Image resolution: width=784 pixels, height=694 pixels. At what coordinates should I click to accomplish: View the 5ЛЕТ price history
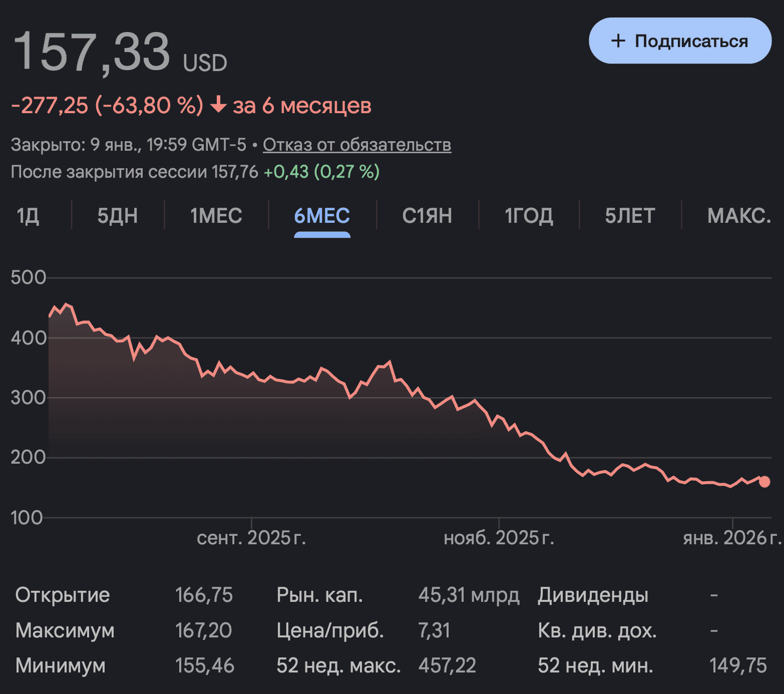(630, 216)
